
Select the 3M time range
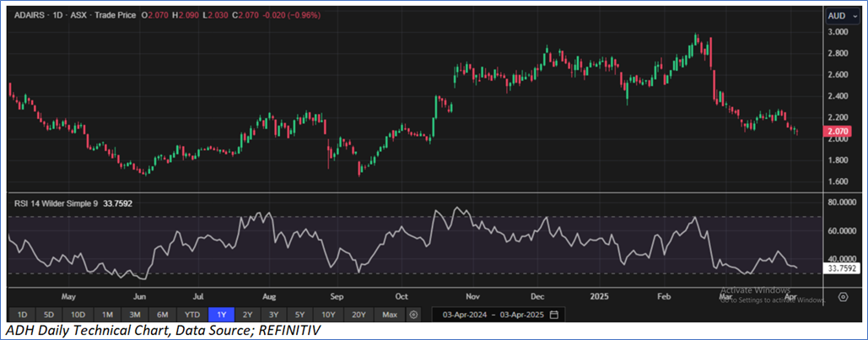tap(134, 315)
